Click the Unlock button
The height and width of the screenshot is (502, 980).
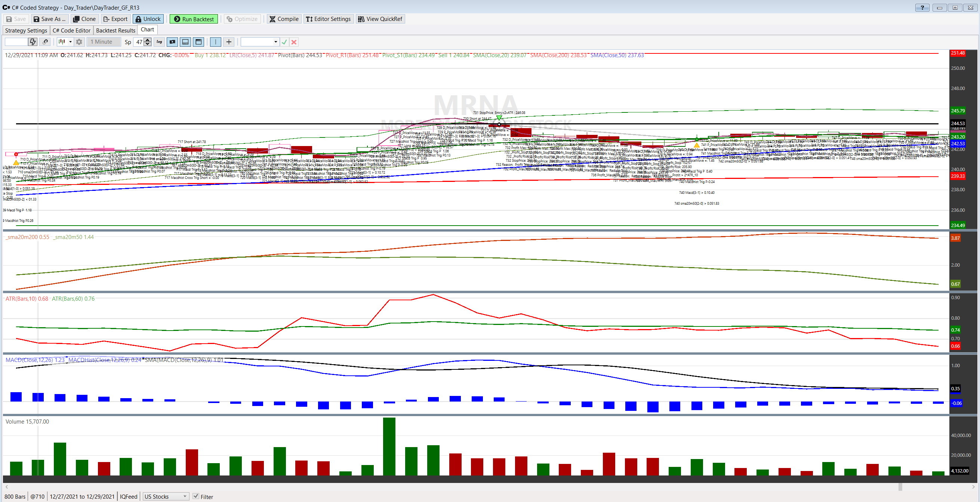tap(148, 19)
